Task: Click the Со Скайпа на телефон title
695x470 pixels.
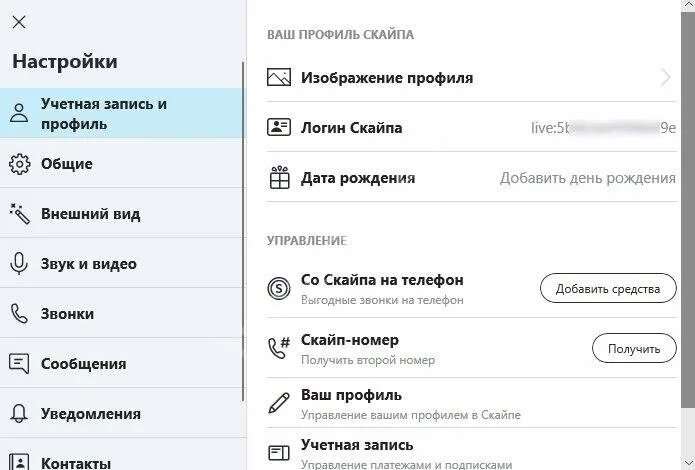Action: [382, 280]
